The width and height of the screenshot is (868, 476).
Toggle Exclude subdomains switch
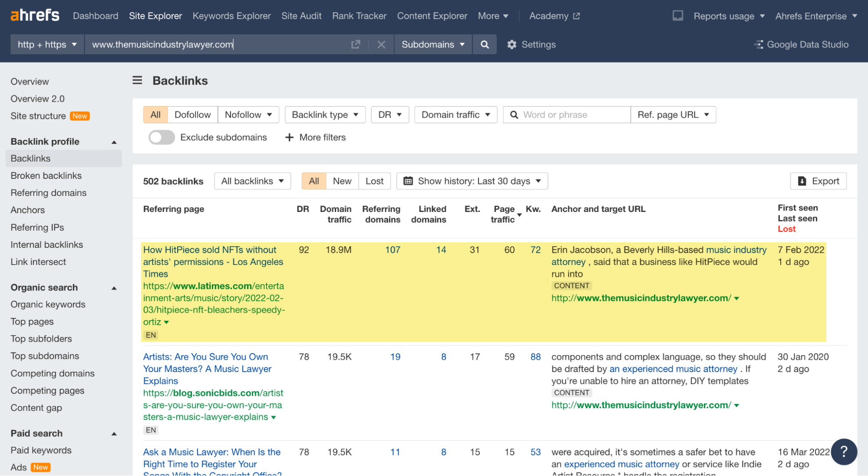point(162,137)
